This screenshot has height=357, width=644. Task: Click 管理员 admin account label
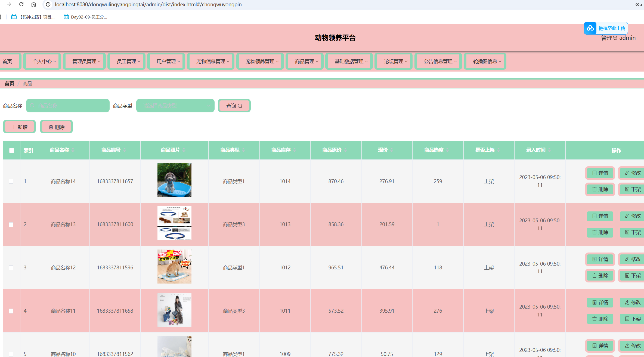[618, 38]
